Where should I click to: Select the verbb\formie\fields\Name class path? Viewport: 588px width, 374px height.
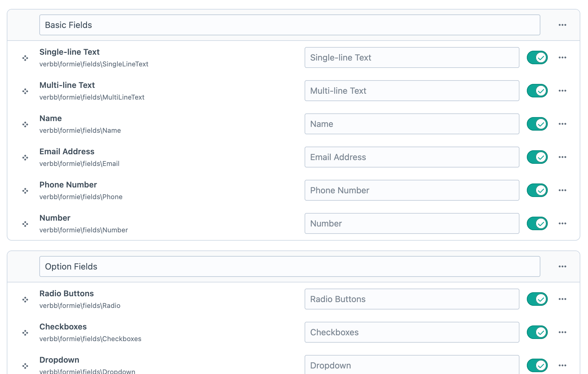pyautogui.click(x=80, y=130)
